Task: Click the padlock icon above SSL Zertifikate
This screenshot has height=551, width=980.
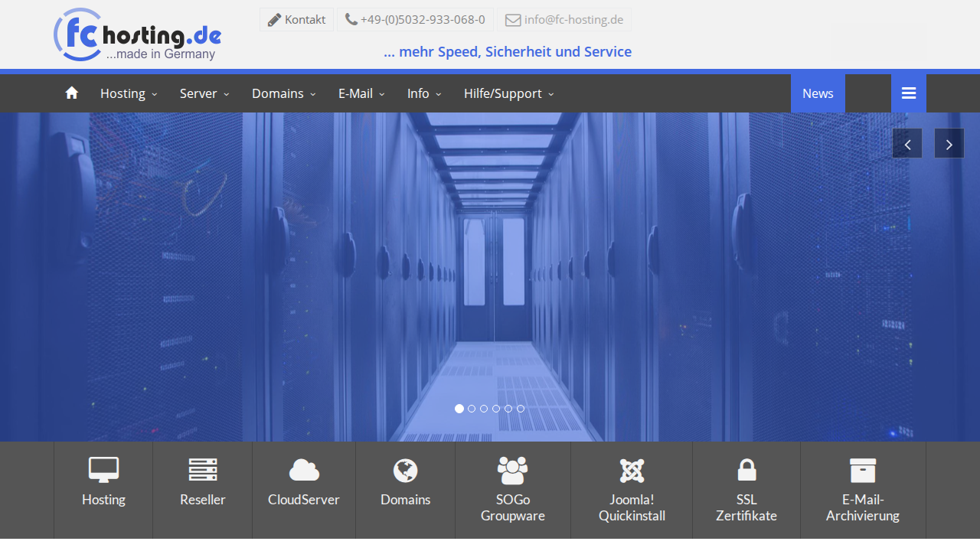Action: tap(746, 470)
